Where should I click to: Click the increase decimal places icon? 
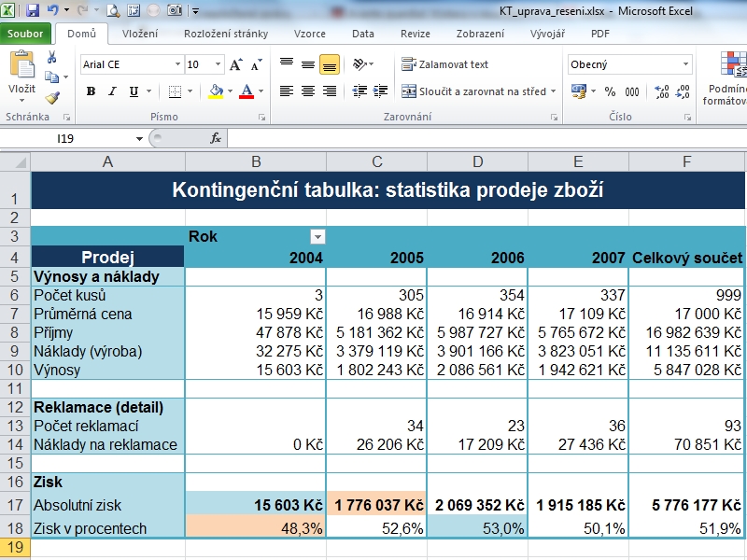(x=660, y=91)
